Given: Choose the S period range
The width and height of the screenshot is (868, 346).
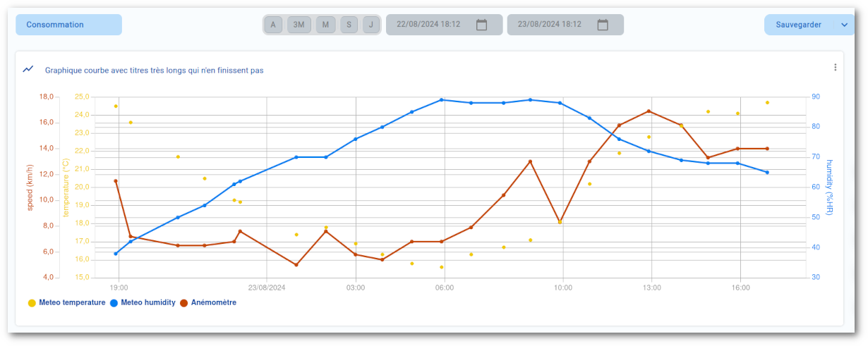Looking at the screenshot, I should pos(349,25).
